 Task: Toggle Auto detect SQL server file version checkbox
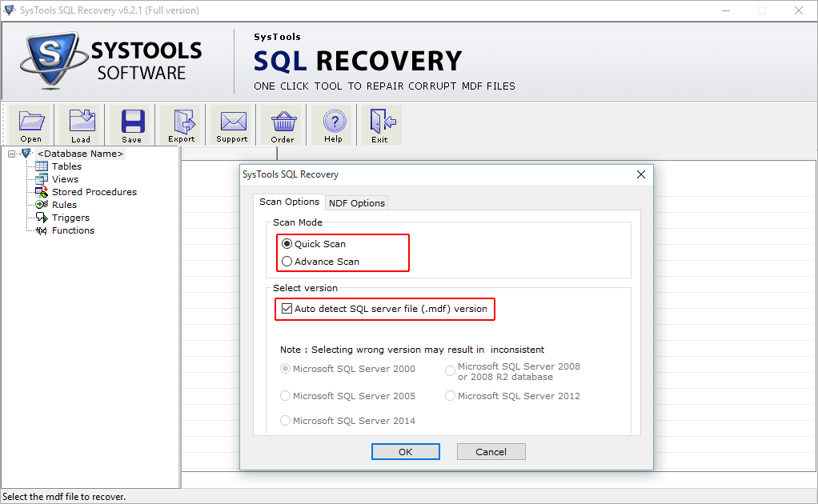point(287,309)
